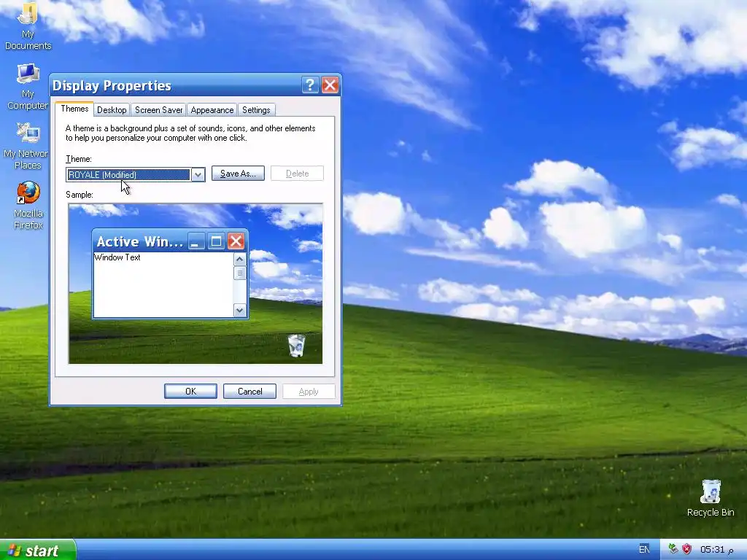Click the Help question mark button

(x=310, y=85)
